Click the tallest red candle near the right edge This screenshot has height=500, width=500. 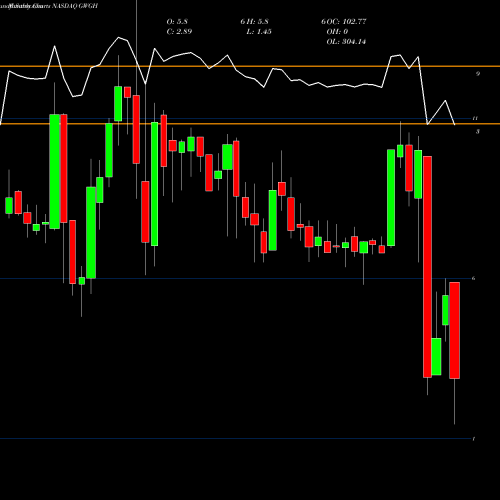(x=427, y=267)
